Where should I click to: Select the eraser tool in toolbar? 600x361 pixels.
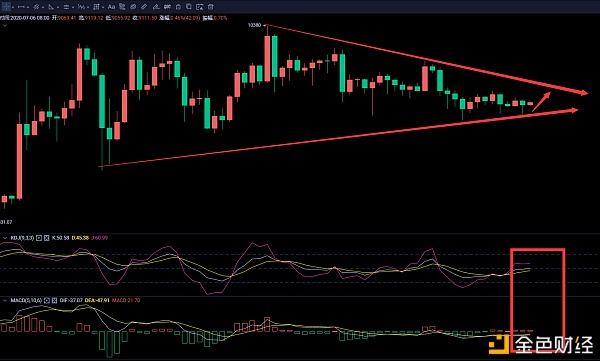[x=156, y=7]
